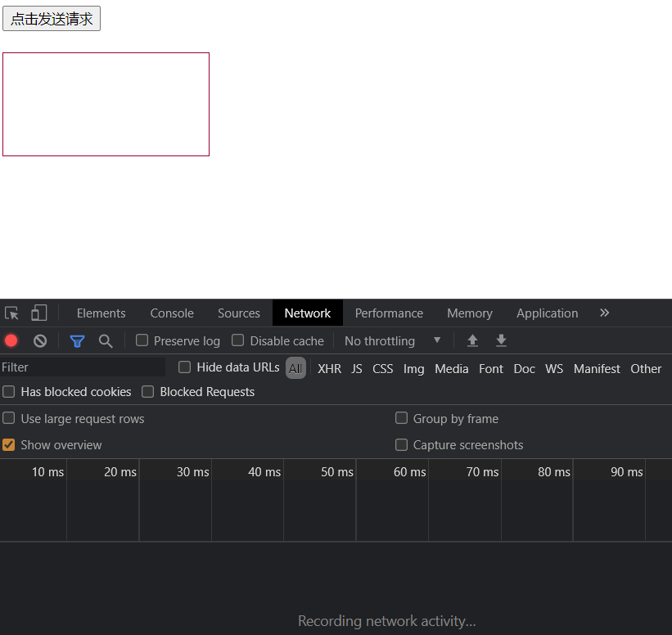Expand more DevTools tabs chevron
The width and height of the screenshot is (672, 635).
[x=604, y=313]
